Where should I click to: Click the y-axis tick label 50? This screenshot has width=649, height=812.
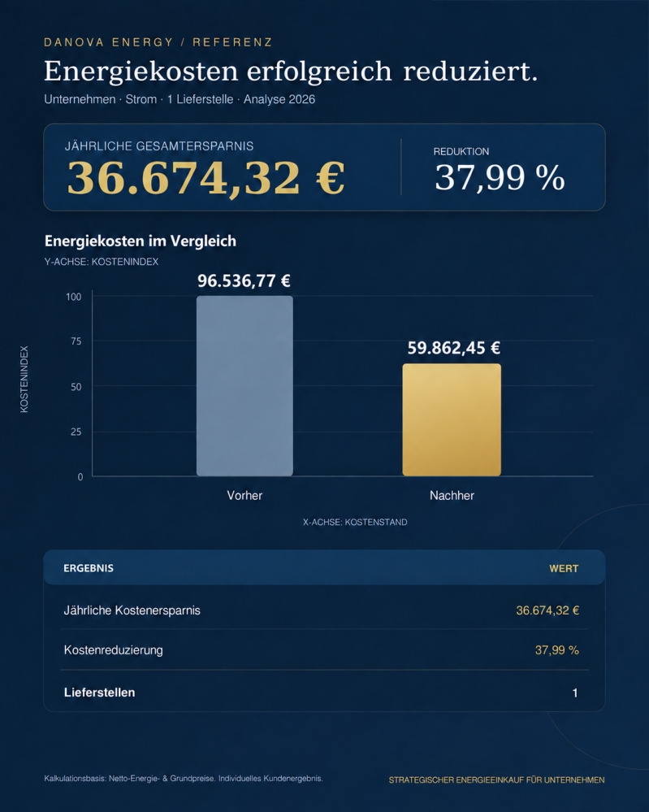click(x=76, y=387)
